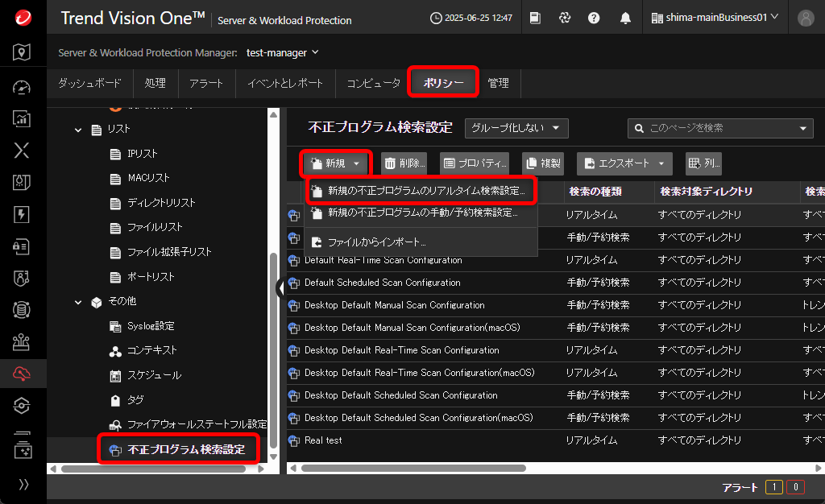Select Default Scheduled Scan Configuration row
Viewport: 825px width, 504px height.
pos(556,283)
